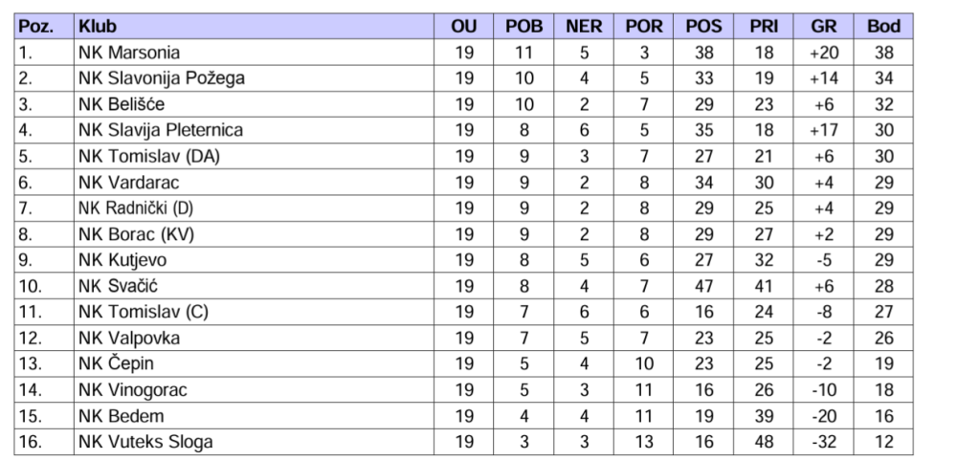Image resolution: width=980 pixels, height=460 pixels.
Task: Click the "GR" column header
Action: click(823, 27)
